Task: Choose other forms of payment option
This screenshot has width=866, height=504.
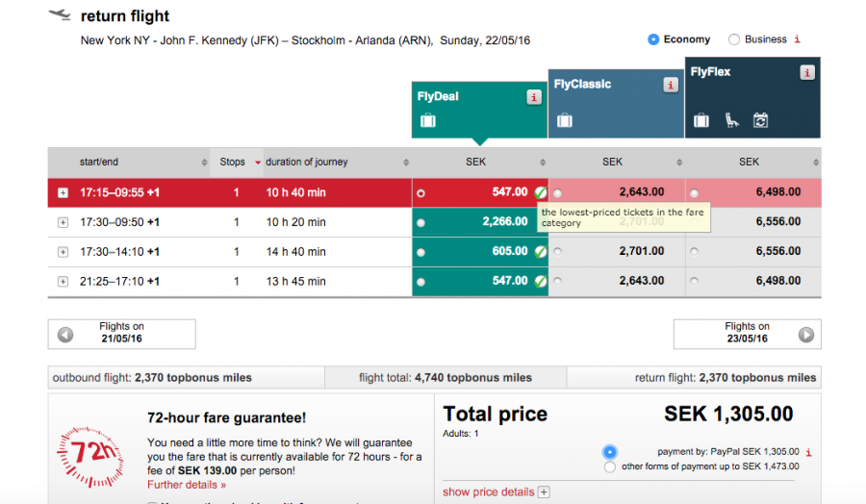Action: 609,467
